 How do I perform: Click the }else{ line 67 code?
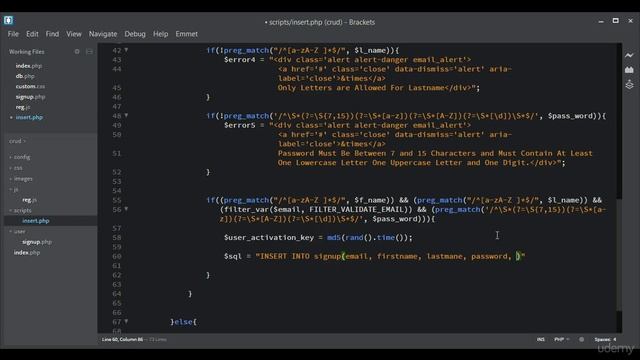(x=184, y=322)
